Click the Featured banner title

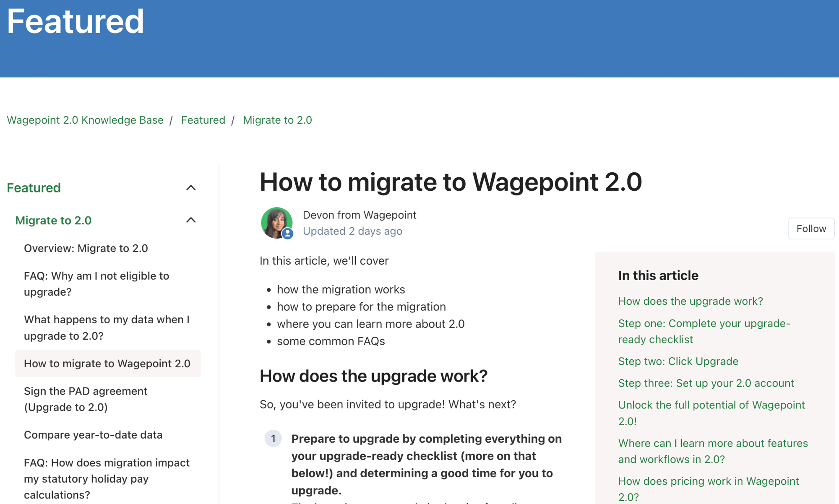[76, 21]
